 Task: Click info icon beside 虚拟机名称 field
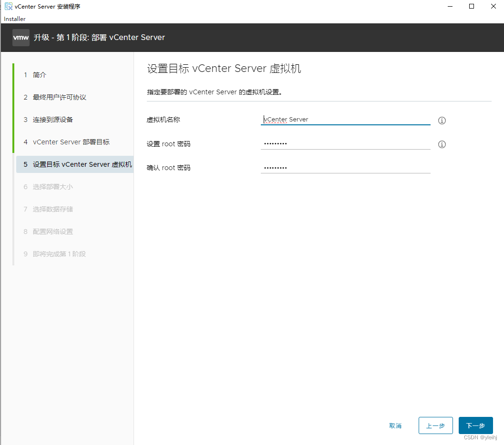(x=442, y=121)
